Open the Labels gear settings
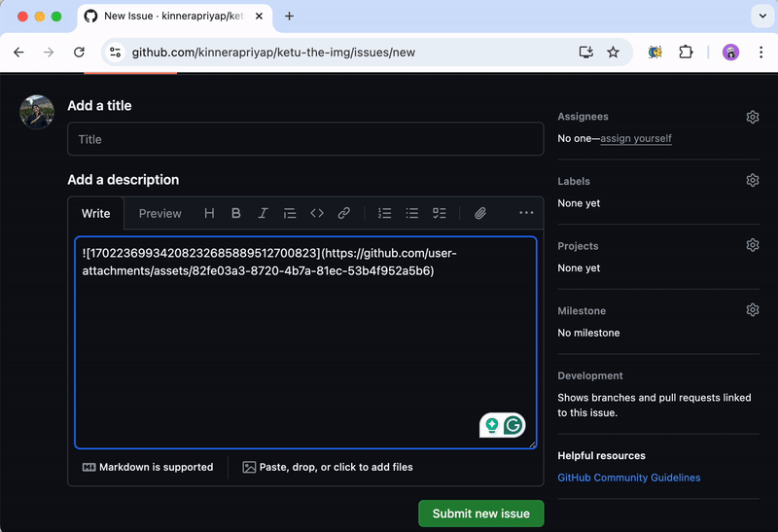This screenshot has height=532, width=778. pos(753,180)
